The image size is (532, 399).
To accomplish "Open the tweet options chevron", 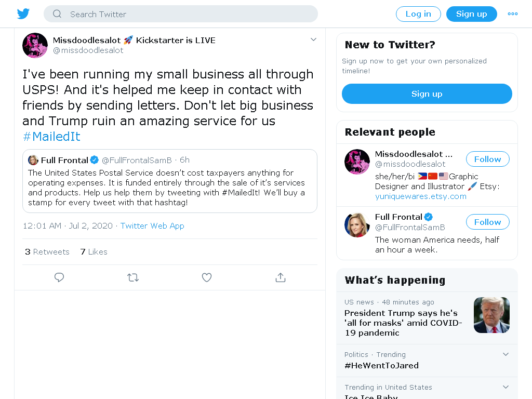I will pyautogui.click(x=313, y=39).
